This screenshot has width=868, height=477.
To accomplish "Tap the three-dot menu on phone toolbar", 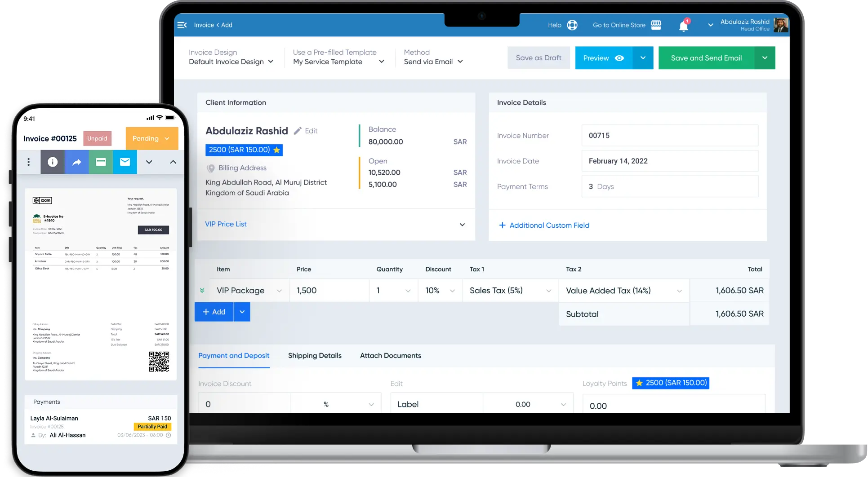I will point(28,162).
